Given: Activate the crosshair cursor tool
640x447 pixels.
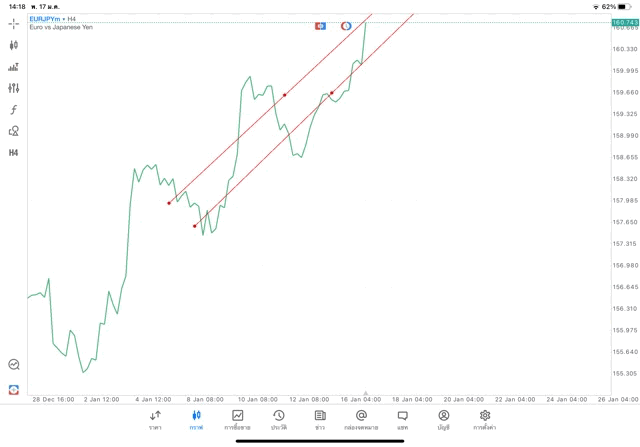Looking at the screenshot, I should coord(14,23).
